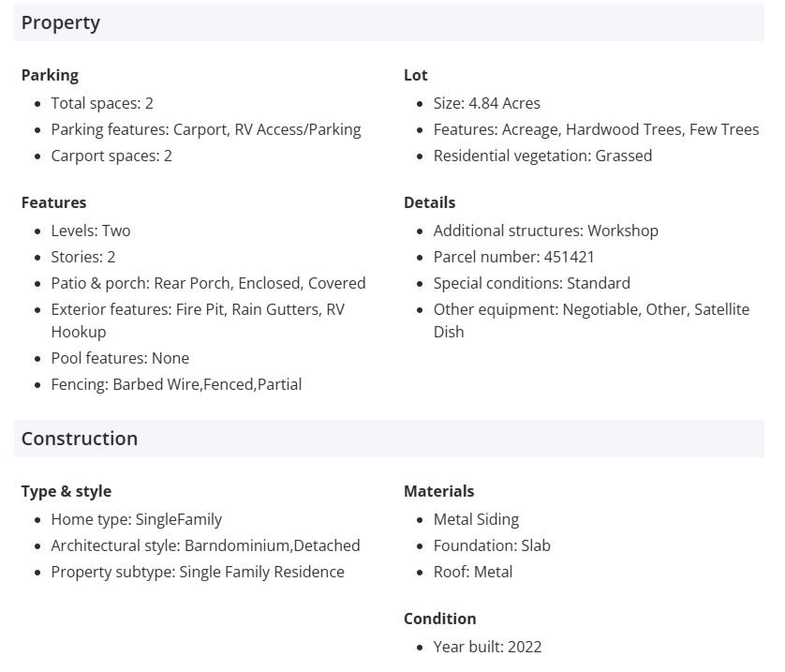Click the Details subheading
785x672 pixels.
click(x=429, y=202)
